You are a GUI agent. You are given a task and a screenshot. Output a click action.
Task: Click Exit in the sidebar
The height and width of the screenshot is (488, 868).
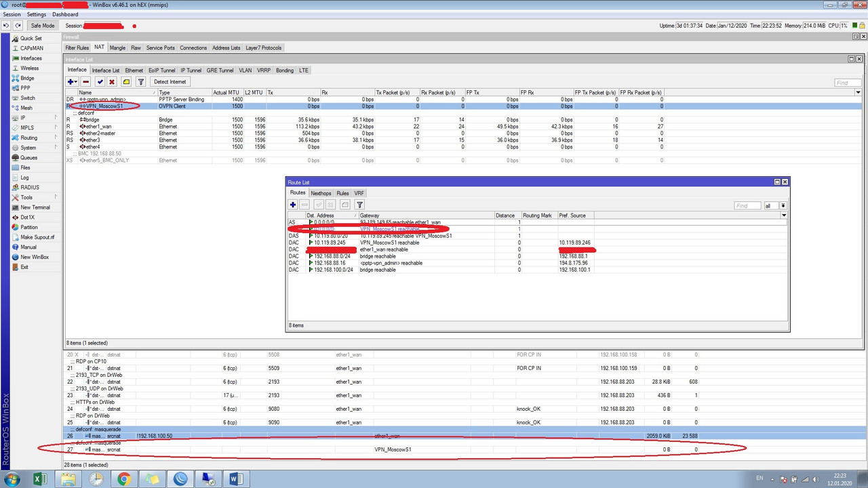[x=24, y=267]
